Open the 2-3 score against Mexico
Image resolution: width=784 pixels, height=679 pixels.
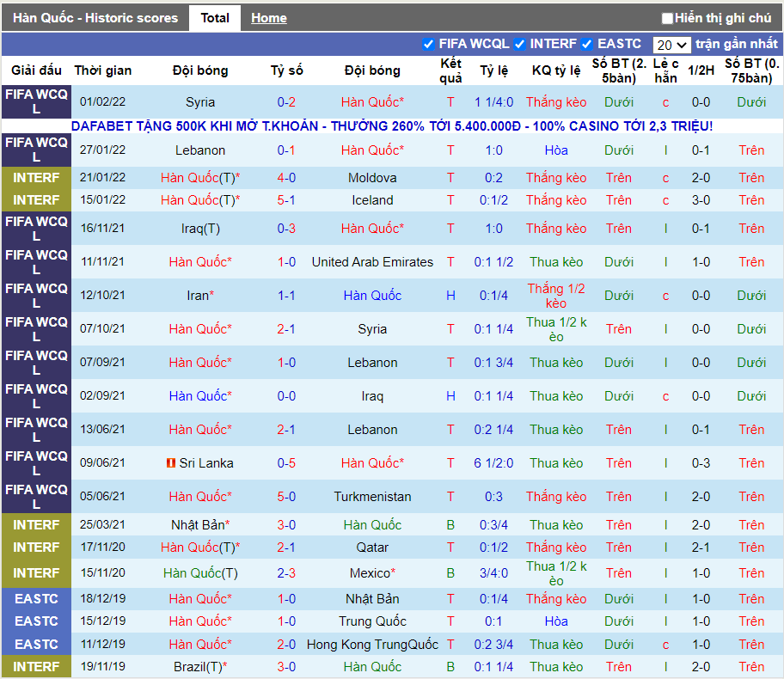point(286,573)
